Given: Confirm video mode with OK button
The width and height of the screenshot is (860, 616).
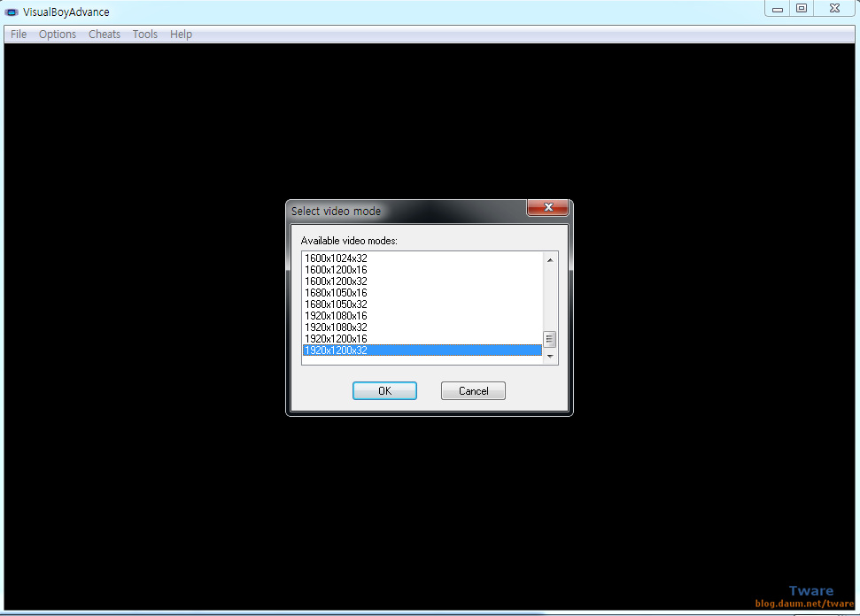Looking at the screenshot, I should coord(384,391).
